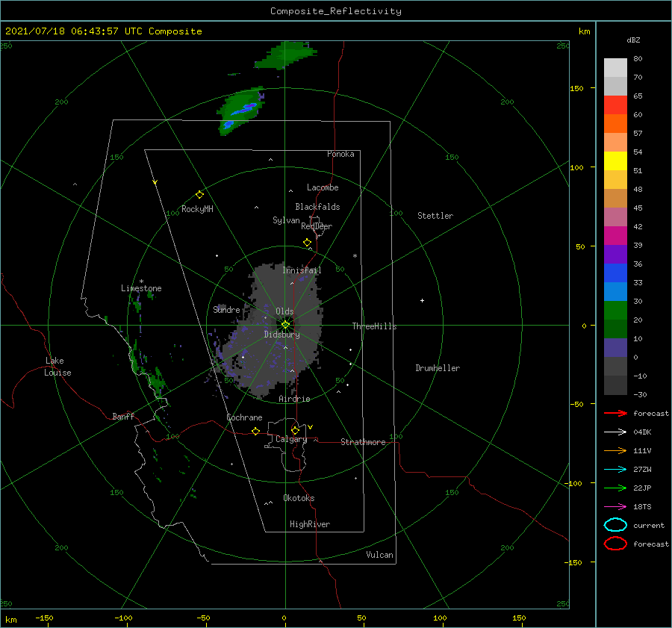Screen dimensions: 672x628
Task: Click the Lake Louise label
Action: 57,367
